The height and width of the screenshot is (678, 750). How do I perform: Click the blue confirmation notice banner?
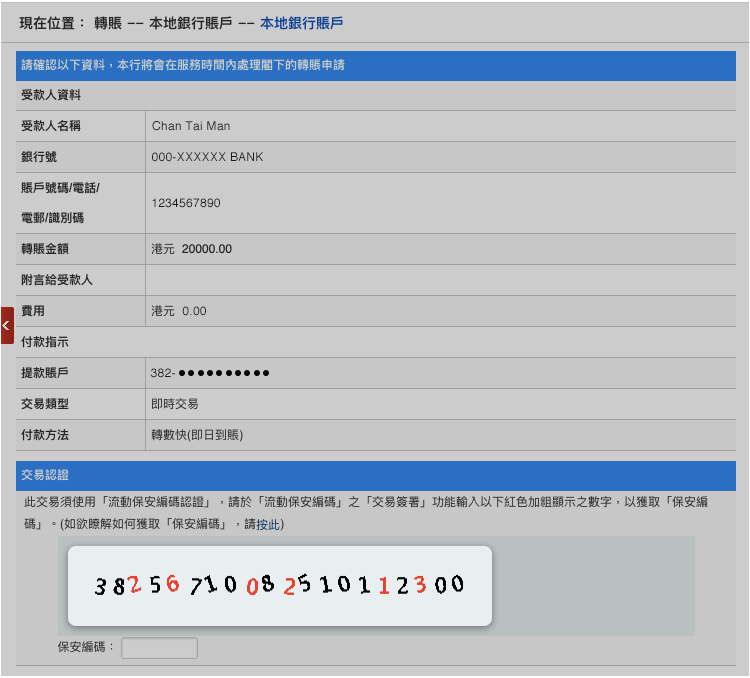click(375, 66)
